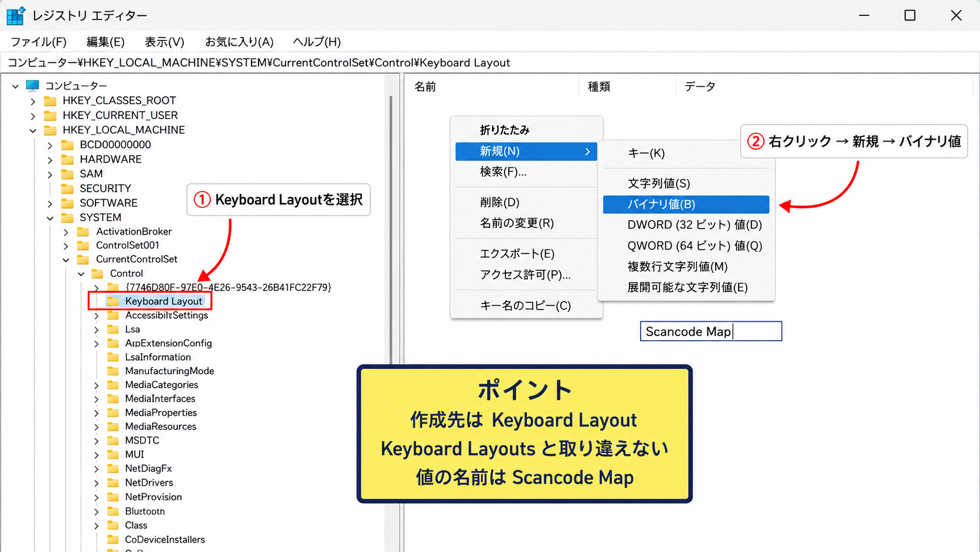980x552 pixels.
Task: Expand the NetProvision key
Action: [x=97, y=497]
